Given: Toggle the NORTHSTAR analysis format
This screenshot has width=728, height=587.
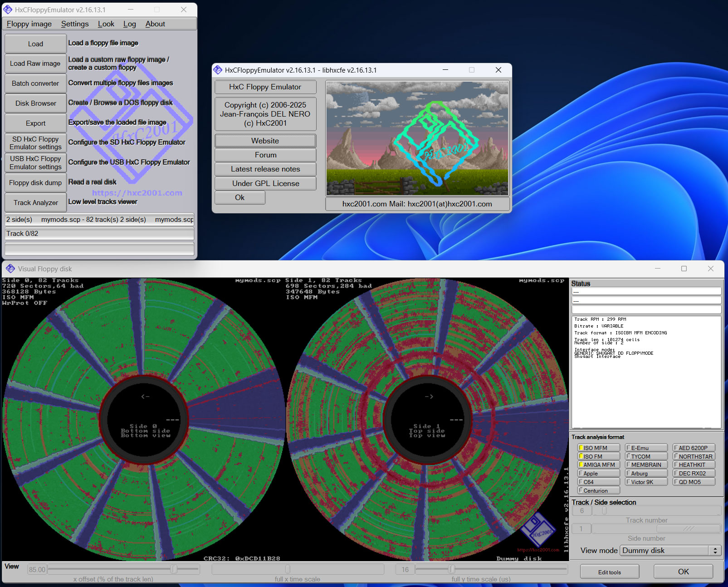Looking at the screenshot, I should click(694, 456).
